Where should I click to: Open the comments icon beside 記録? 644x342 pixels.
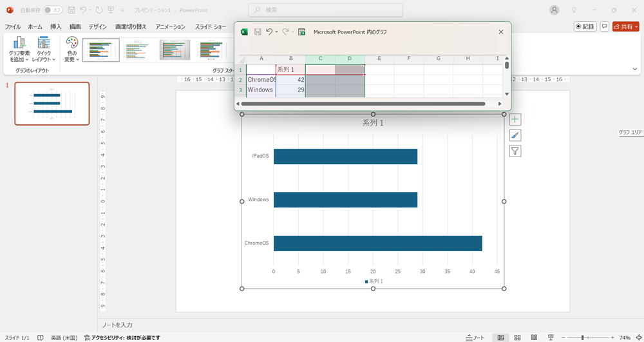tap(604, 26)
